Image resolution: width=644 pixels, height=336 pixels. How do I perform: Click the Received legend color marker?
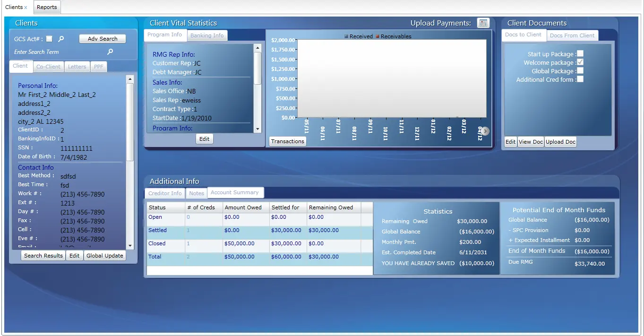(346, 36)
